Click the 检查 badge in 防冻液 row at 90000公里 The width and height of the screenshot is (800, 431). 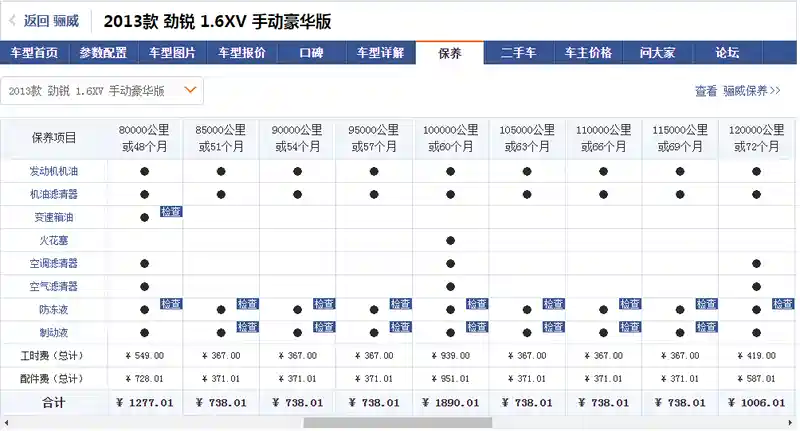coord(324,304)
